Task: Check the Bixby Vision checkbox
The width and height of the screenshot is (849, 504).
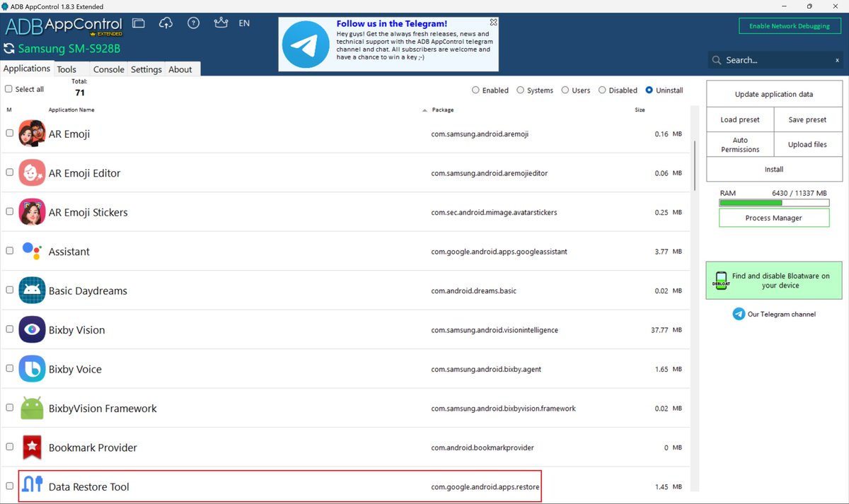Action: click(x=9, y=329)
